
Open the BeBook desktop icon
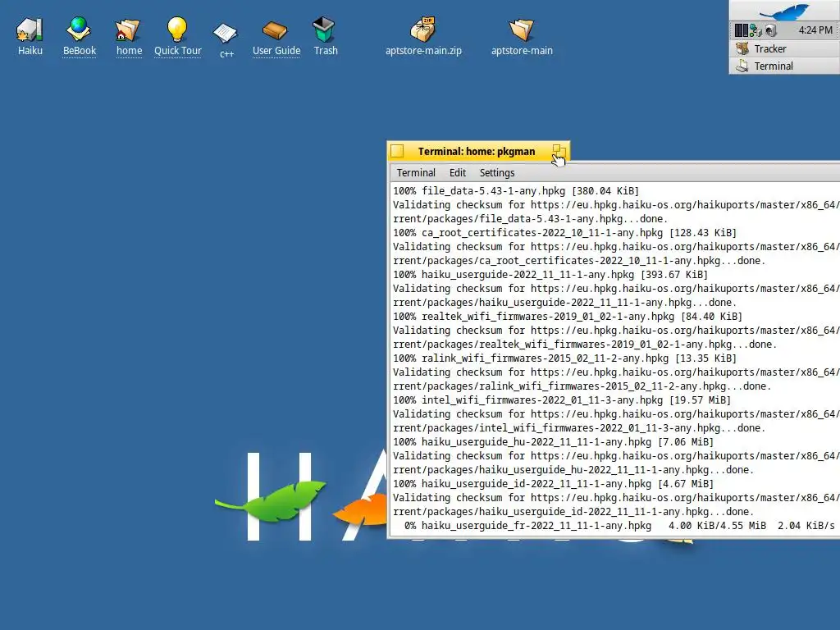tap(79, 30)
